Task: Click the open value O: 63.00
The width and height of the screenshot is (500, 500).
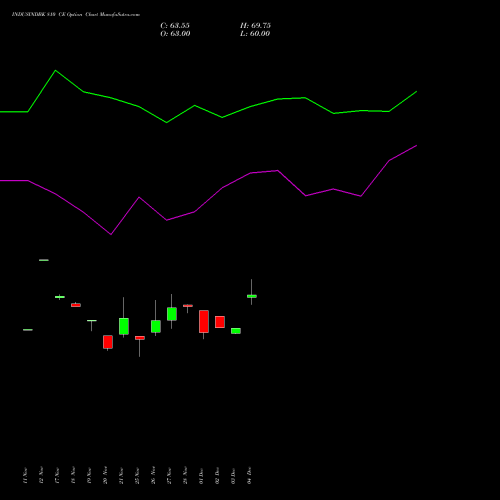Action: point(175,34)
